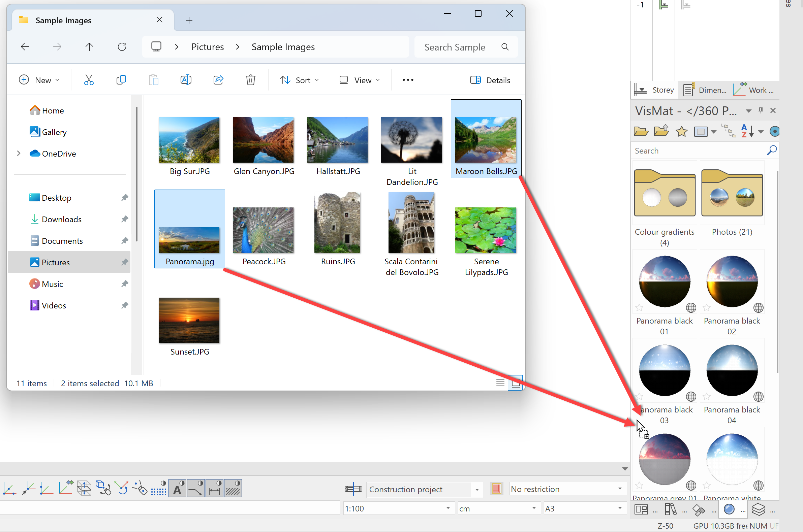
Task: Click the Details pane button
Action: [x=490, y=80]
